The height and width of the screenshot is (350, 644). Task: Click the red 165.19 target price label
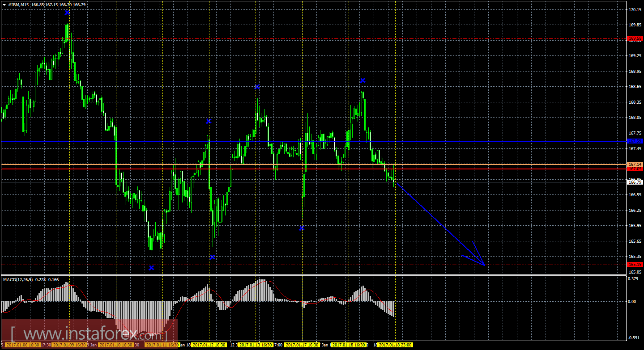635,265
